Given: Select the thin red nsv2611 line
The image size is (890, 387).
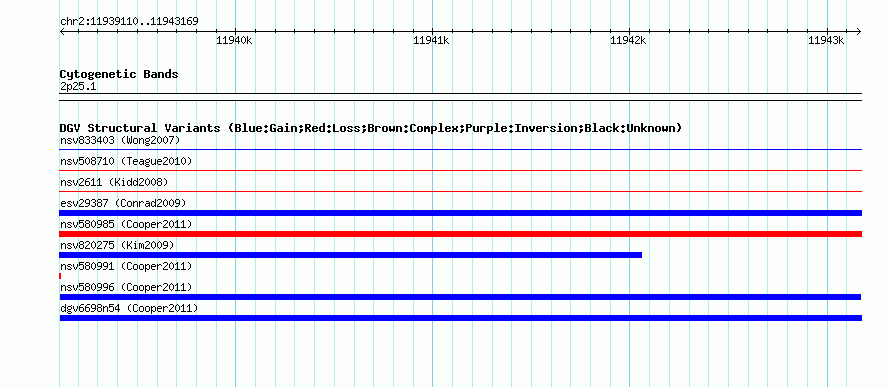Looking at the screenshot, I should tap(460, 191).
